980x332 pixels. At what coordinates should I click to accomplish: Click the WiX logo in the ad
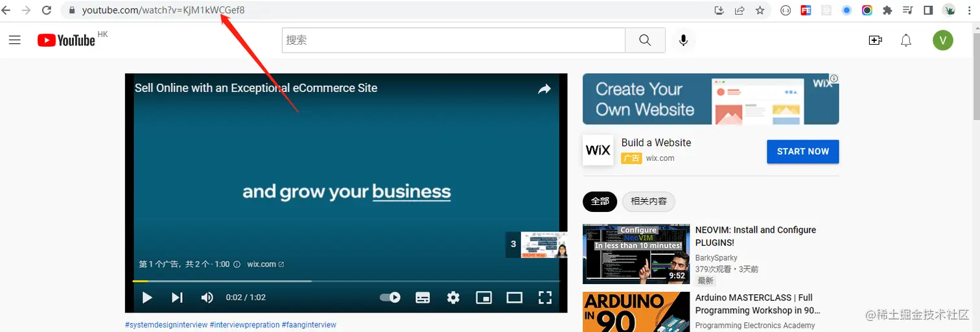tap(598, 150)
